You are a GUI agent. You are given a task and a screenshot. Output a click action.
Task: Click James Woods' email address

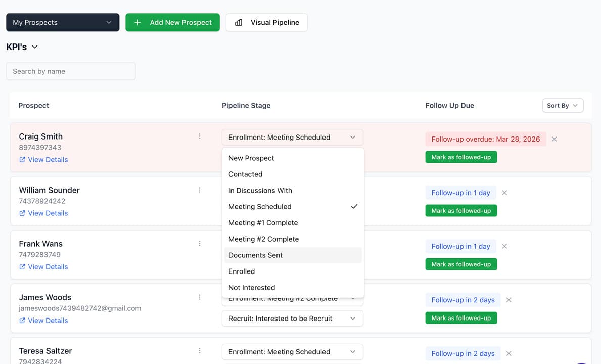tap(80, 308)
